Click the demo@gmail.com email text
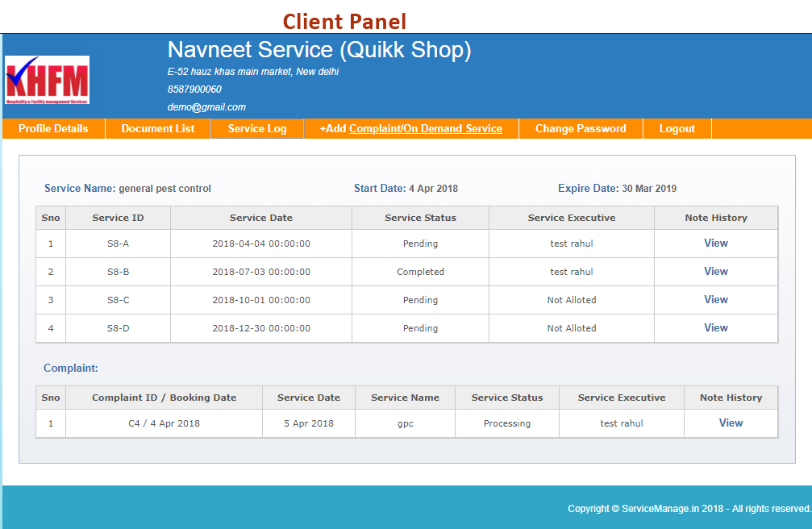The width and height of the screenshot is (812, 529). click(206, 106)
